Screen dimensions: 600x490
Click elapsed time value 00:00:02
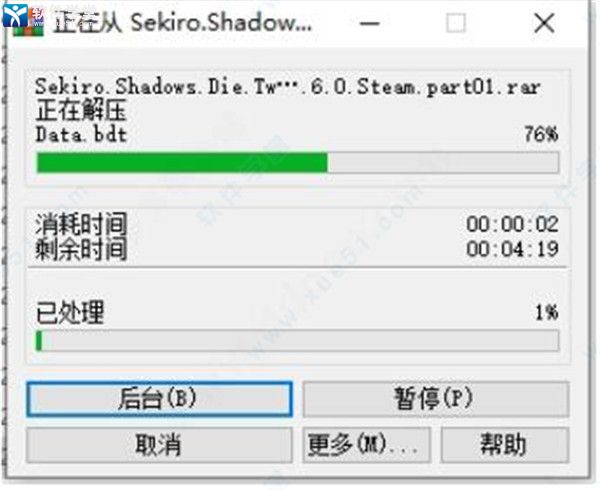pyautogui.click(x=512, y=224)
